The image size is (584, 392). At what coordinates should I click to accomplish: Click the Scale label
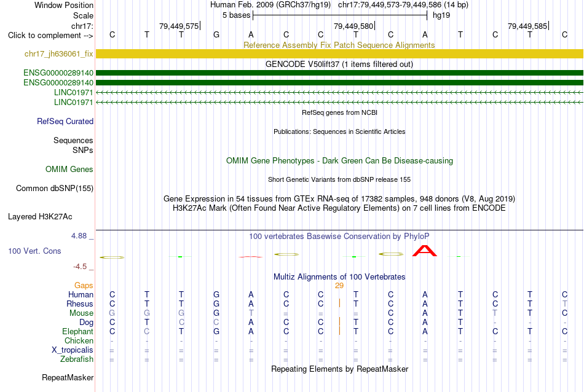pyautogui.click(x=84, y=15)
